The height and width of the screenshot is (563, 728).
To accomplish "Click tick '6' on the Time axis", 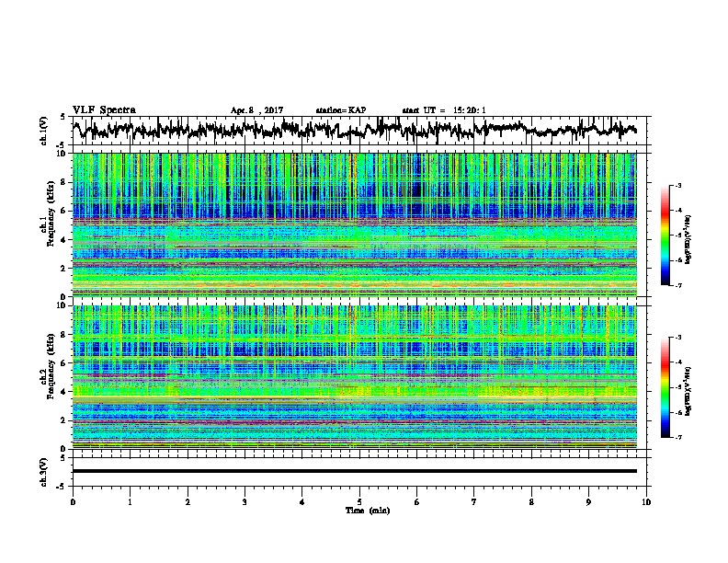I will coord(416,502).
